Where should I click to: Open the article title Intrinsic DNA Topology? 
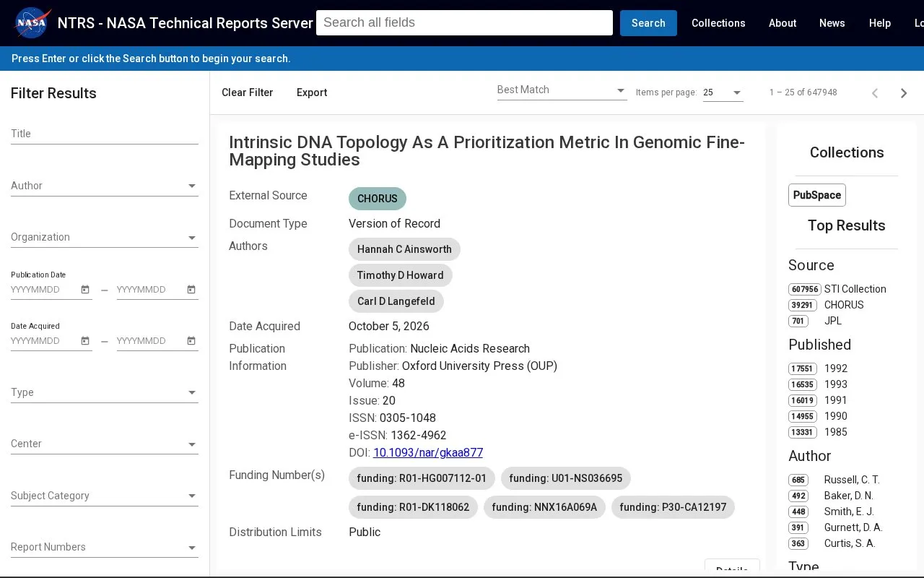tap(487, 151)
